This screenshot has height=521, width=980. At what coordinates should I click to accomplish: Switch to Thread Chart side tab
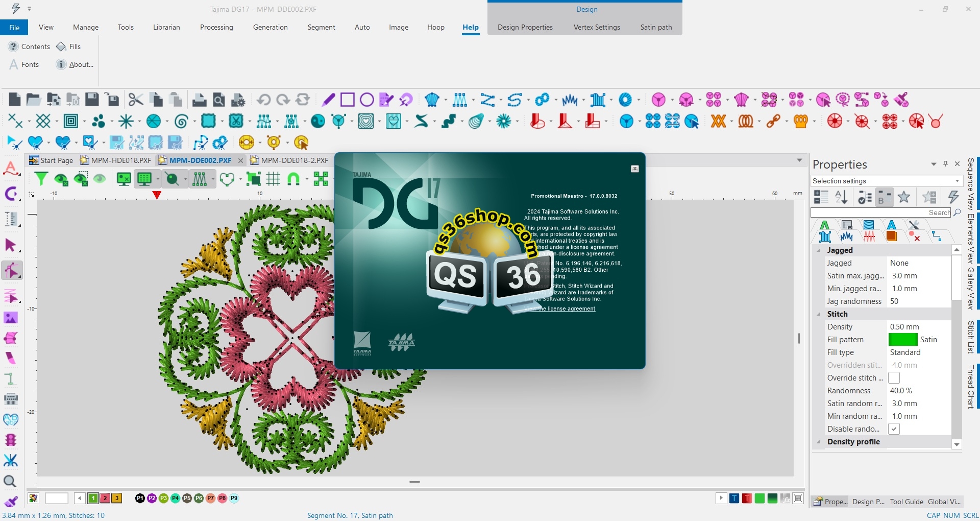[971, 387]
